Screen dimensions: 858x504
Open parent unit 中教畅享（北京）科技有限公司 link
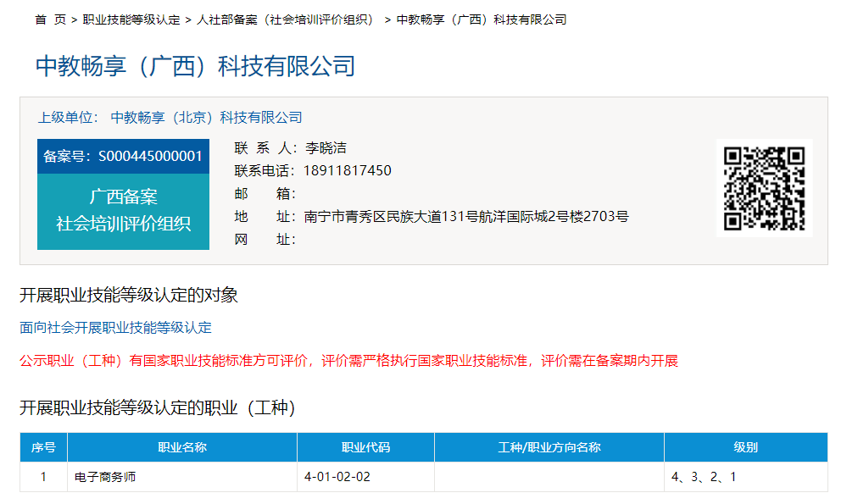coord(206,117)
